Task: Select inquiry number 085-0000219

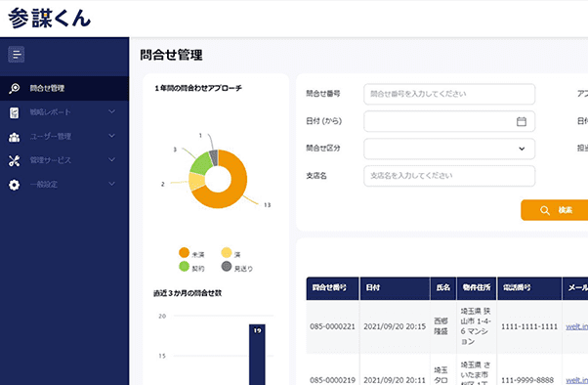Action: 332,380
